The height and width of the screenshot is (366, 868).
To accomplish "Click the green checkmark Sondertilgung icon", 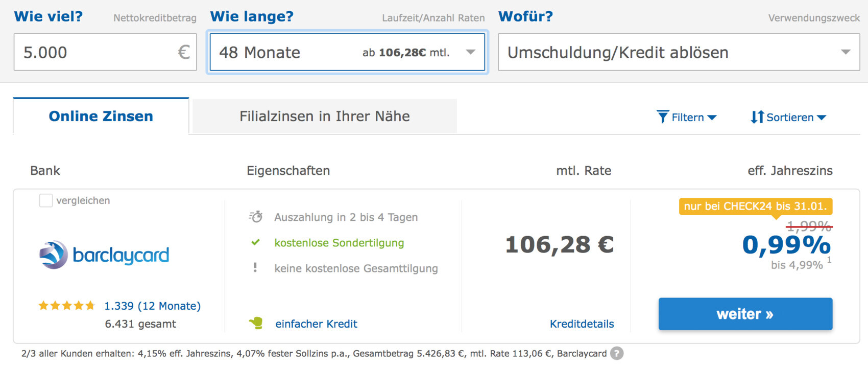I will coord(255,242).
